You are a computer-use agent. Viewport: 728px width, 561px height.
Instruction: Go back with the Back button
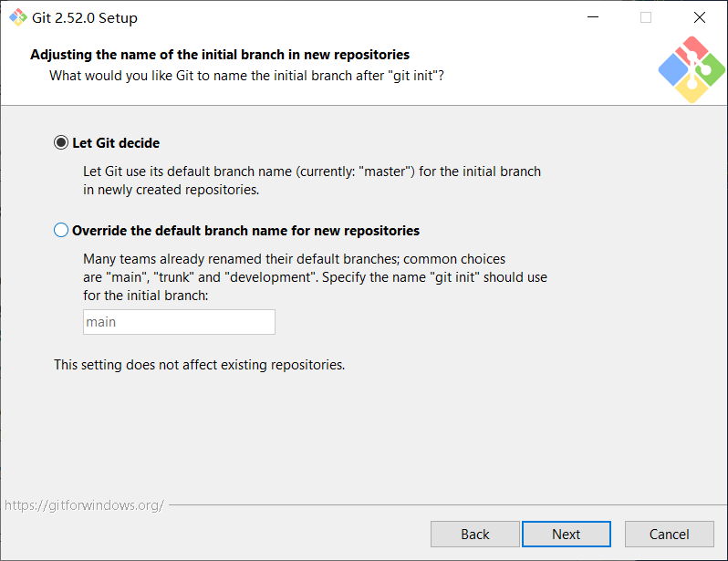[475, 535]
